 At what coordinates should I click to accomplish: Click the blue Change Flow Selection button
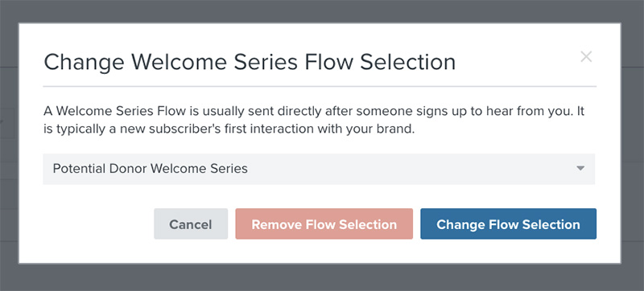coord(508,223)
